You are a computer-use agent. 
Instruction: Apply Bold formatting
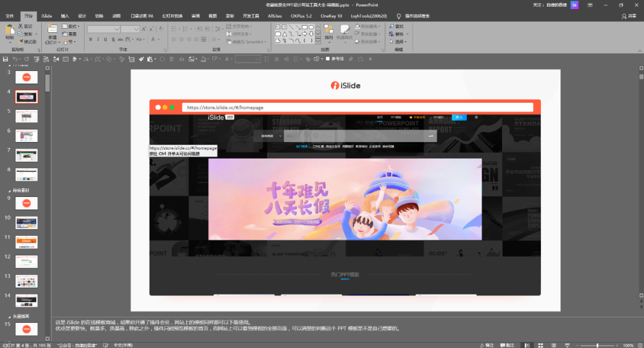91,39
